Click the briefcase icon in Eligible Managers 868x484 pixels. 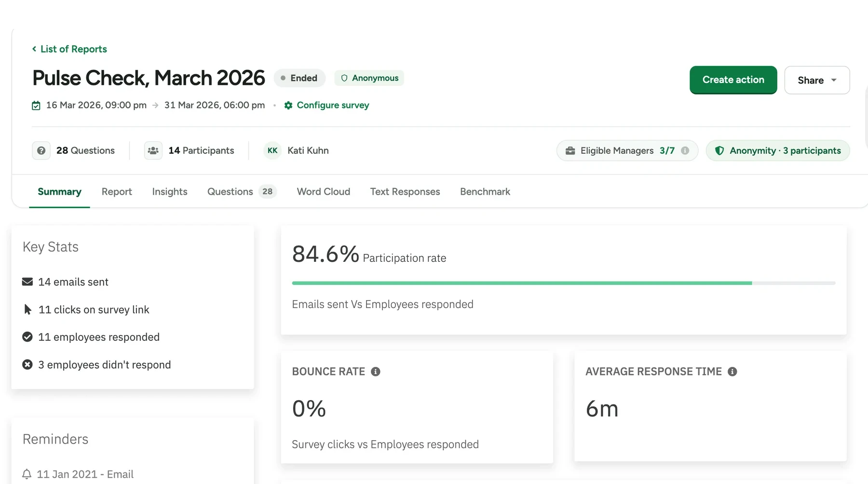[570, 150]
